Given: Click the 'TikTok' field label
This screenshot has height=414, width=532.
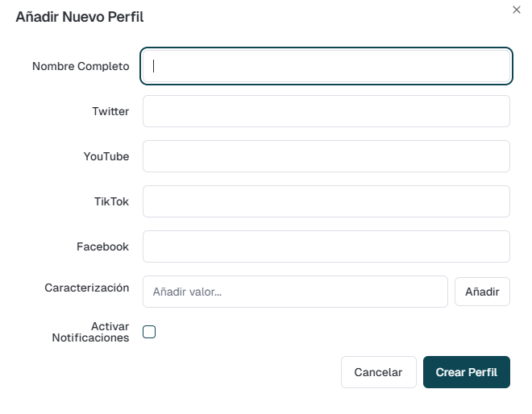Looking at the screenshot, I should pos(111,201).
